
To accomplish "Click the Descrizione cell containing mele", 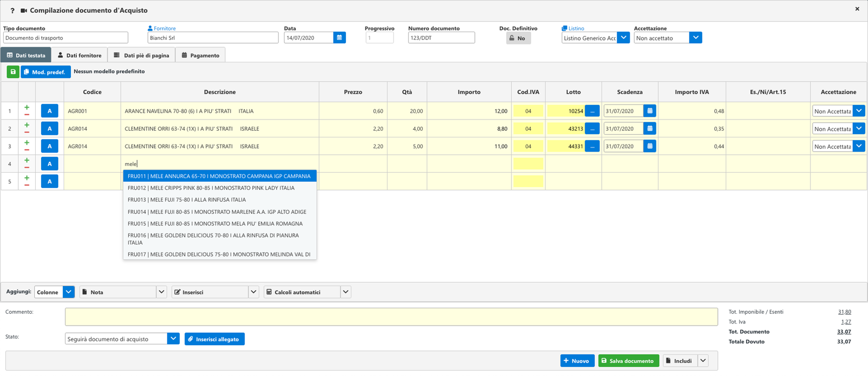I will coord(220,164).
